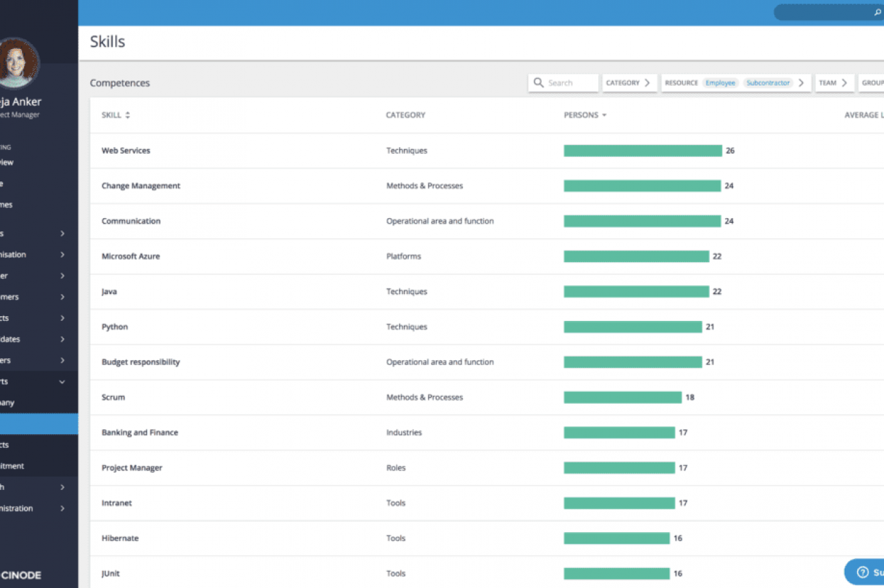Expand the Team filter dropdown
The image size is (884, 588).
[834, 83]
